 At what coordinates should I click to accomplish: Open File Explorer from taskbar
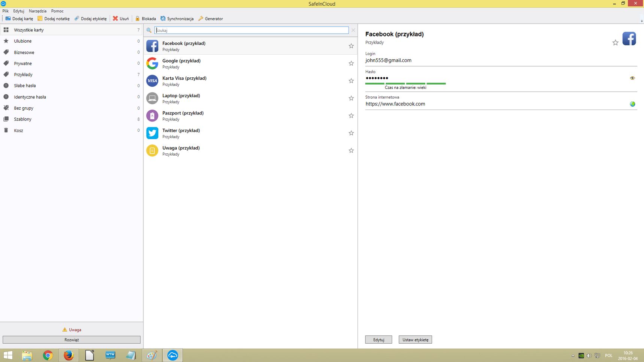click(x=27, y=355)
